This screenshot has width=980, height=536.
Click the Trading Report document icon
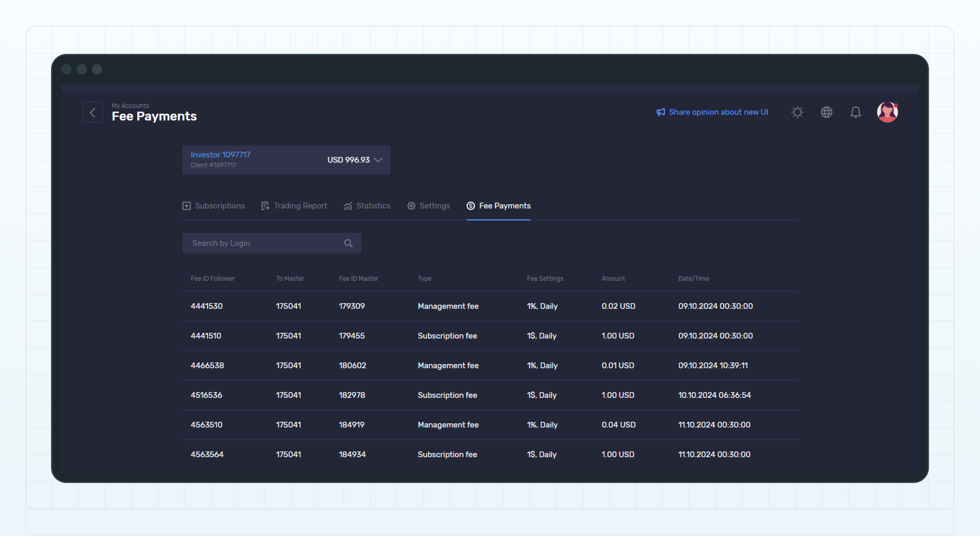click(265, 206)
